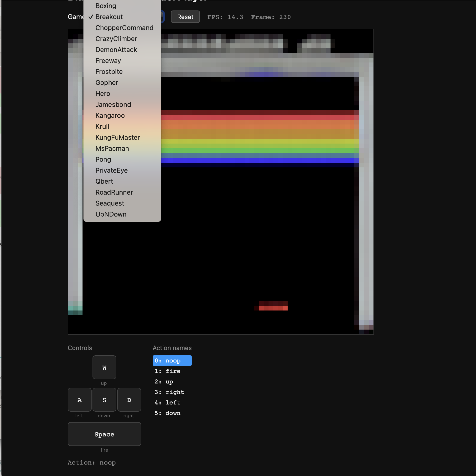The width and height of the screenshot is (476, 476).
Task: Pick Krull in the dropdown
Action: tap(122, 126)
